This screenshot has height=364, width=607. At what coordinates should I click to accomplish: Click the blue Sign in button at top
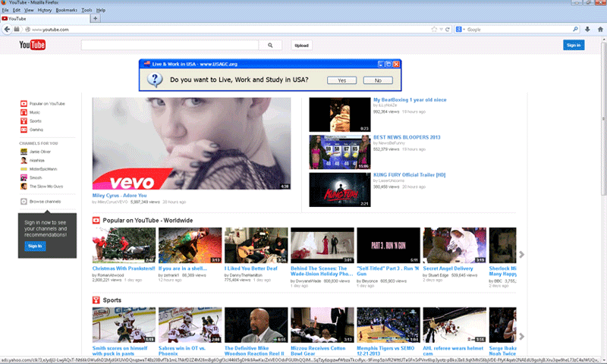(x=574, y=45)
